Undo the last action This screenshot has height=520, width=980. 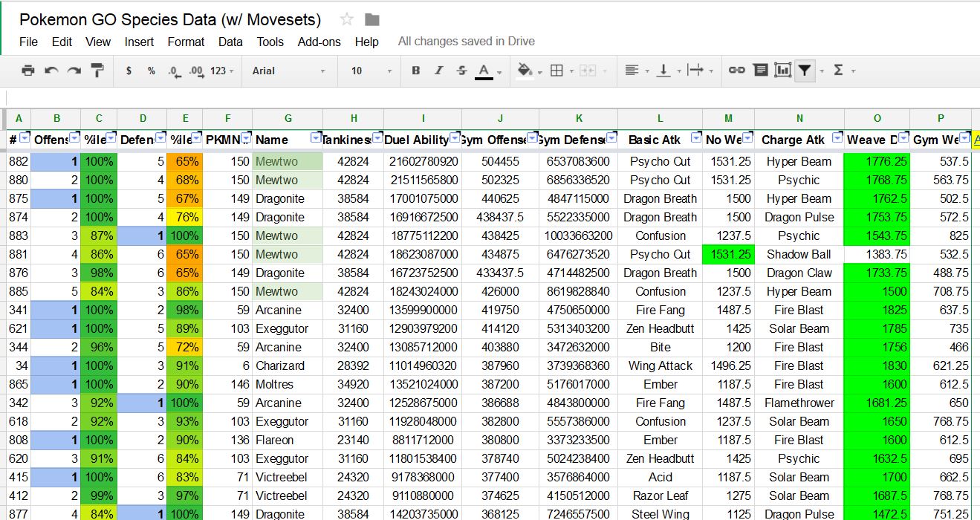(x=51, y=71)
